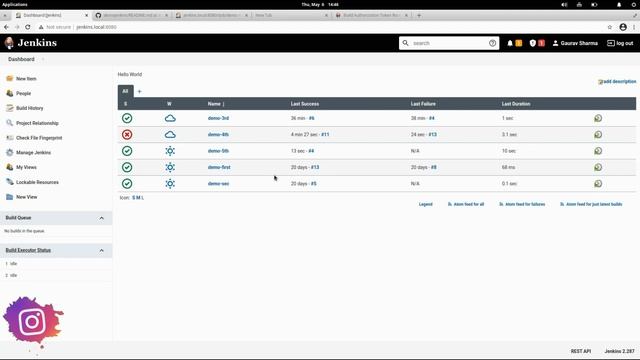The width and height of the screenshot is (640, 360).
Task: Switch to Build Authorization Token browser tab
Action: 371,15
